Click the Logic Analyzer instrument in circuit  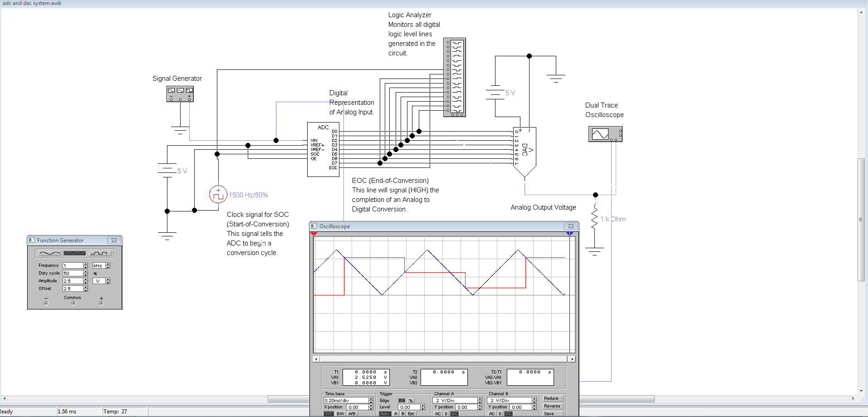point(454,78)
